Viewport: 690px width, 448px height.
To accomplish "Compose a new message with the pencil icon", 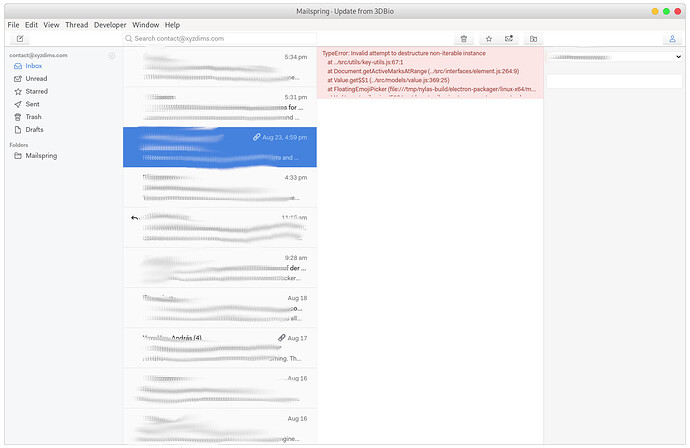I will 20,39.
